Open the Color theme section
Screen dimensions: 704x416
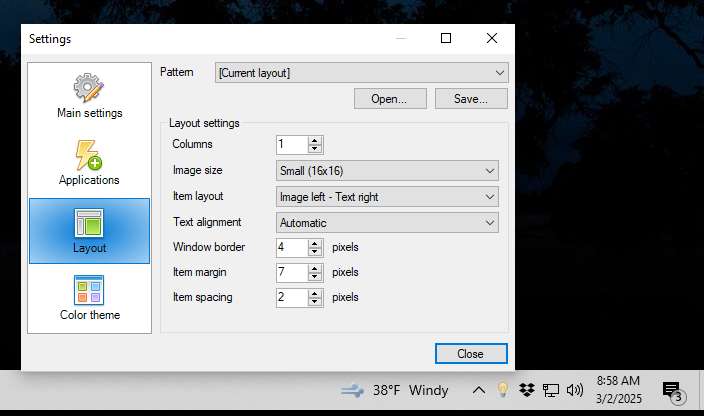click(89, 298)
